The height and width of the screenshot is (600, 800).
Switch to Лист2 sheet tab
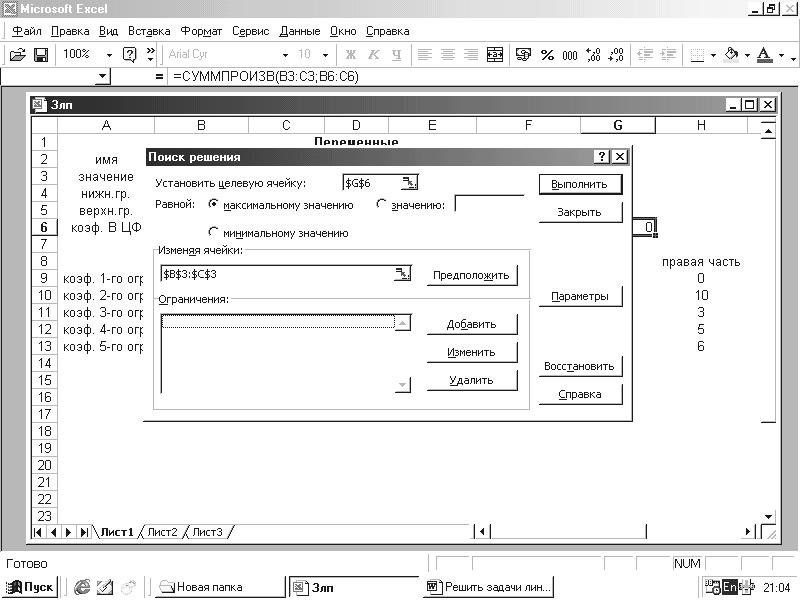pyautogui.click(x=162, y=532)
